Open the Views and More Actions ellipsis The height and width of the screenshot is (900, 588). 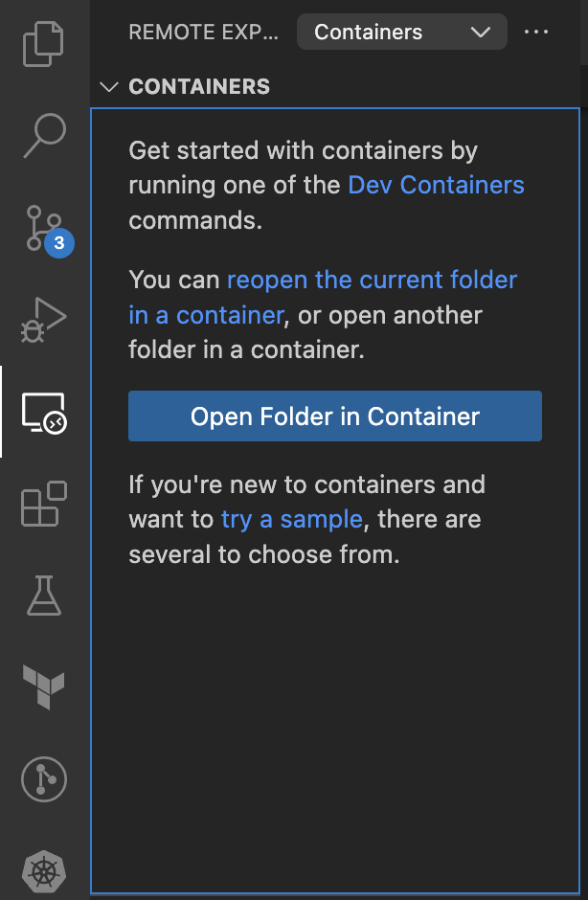tap(536, 32)
